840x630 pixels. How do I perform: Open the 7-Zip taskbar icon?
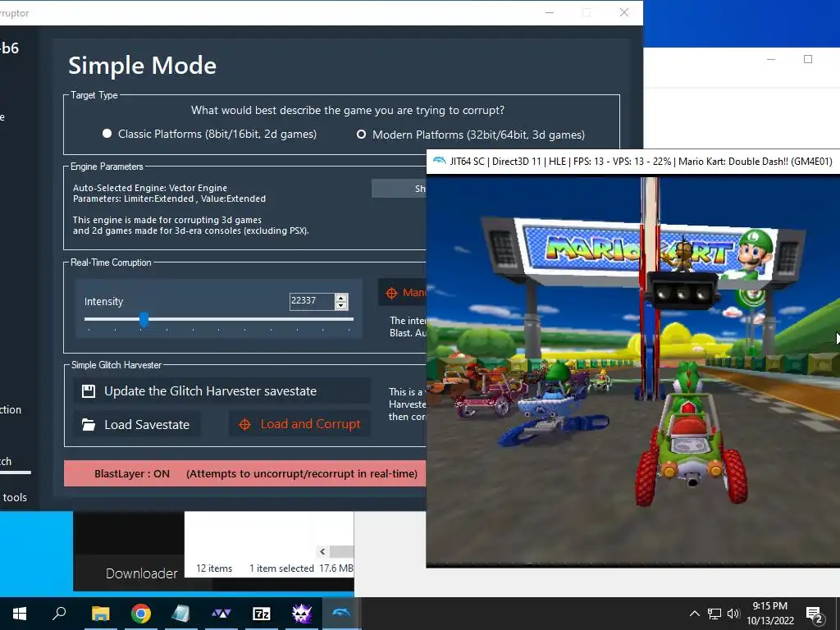coord(261,614)
